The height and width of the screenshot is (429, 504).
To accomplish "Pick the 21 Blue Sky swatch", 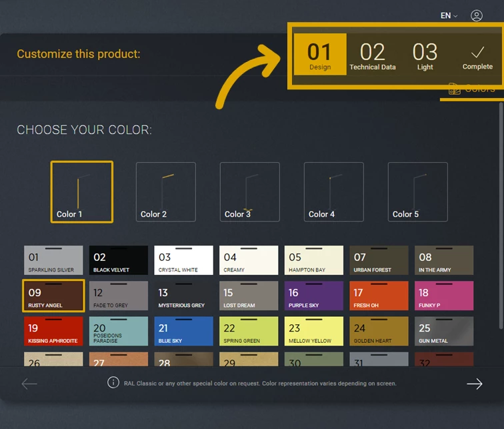I will 184,331.
